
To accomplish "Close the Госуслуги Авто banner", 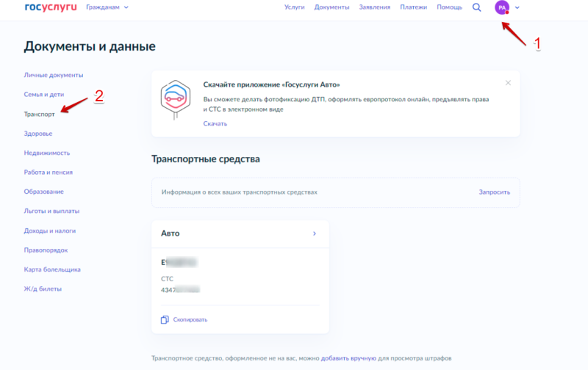I will [508, 83].
